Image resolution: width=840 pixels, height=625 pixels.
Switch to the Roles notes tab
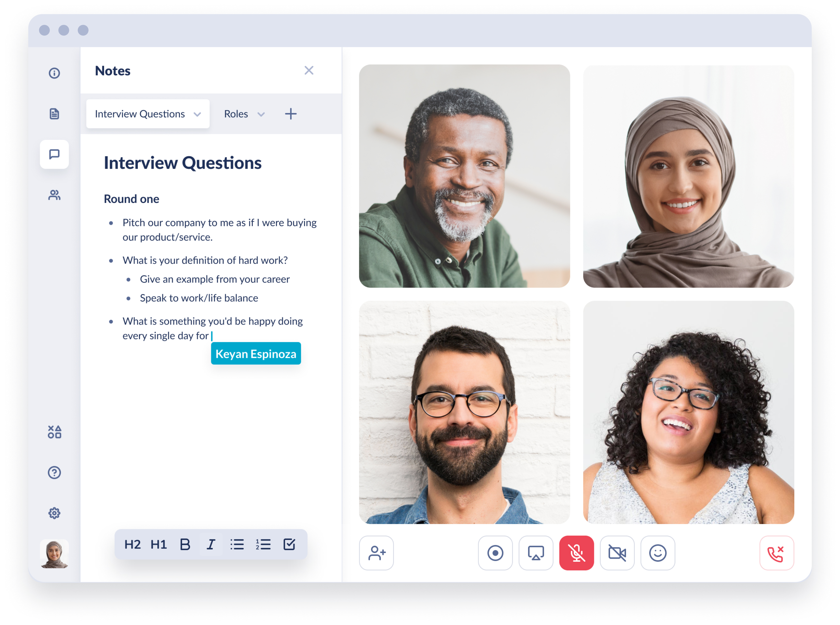pyautogui.click(x=236, y=114)
